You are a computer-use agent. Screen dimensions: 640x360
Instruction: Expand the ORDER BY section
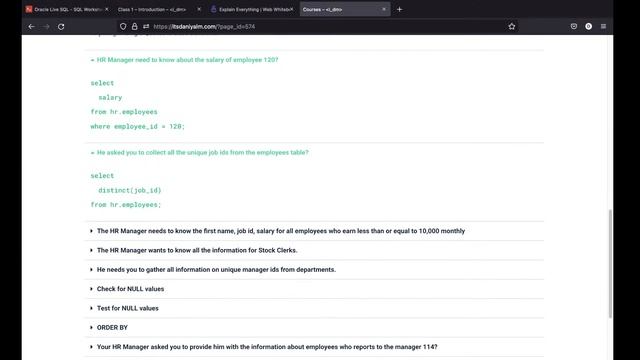coord(314,327)
